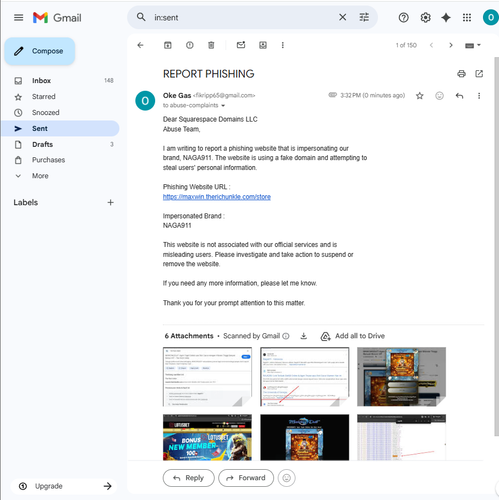
Task: Click the search magnifier icon
Action: click(x=141, y=17)
